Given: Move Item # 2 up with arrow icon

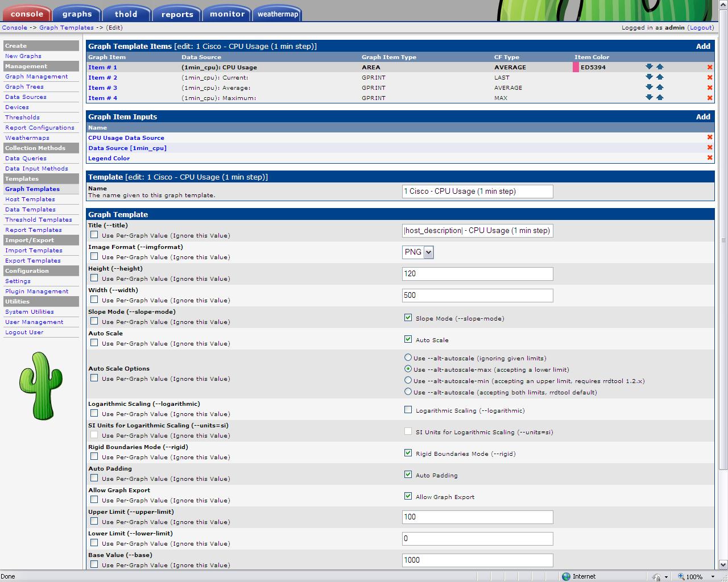Looking at the screenshot, I should tap(660, 77).
